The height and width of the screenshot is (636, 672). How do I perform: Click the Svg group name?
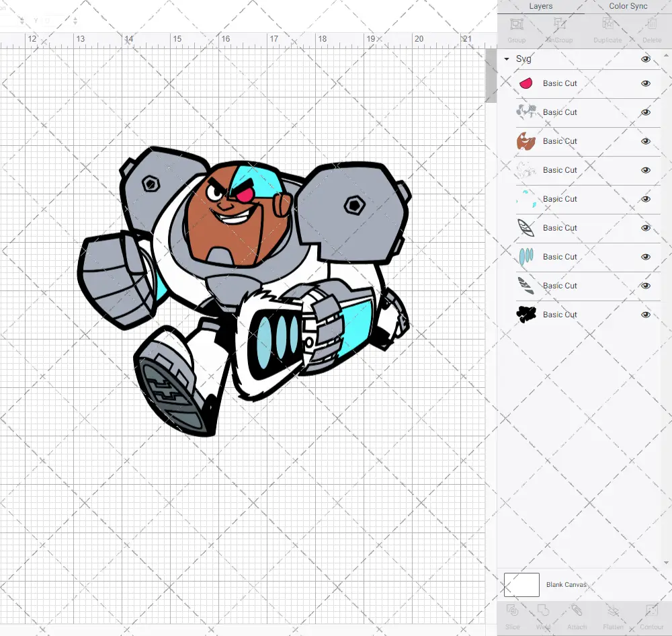point(523,58)
